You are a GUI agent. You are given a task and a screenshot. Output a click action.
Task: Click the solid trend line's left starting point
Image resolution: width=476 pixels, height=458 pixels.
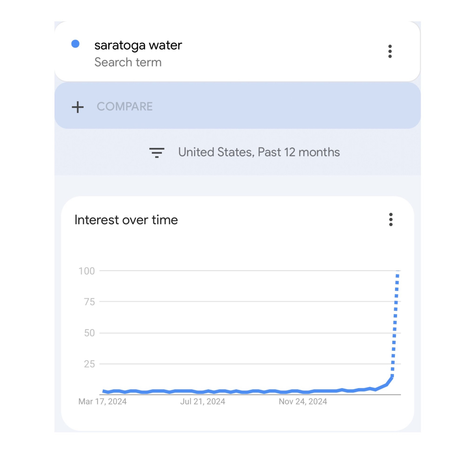pos(103,391)
